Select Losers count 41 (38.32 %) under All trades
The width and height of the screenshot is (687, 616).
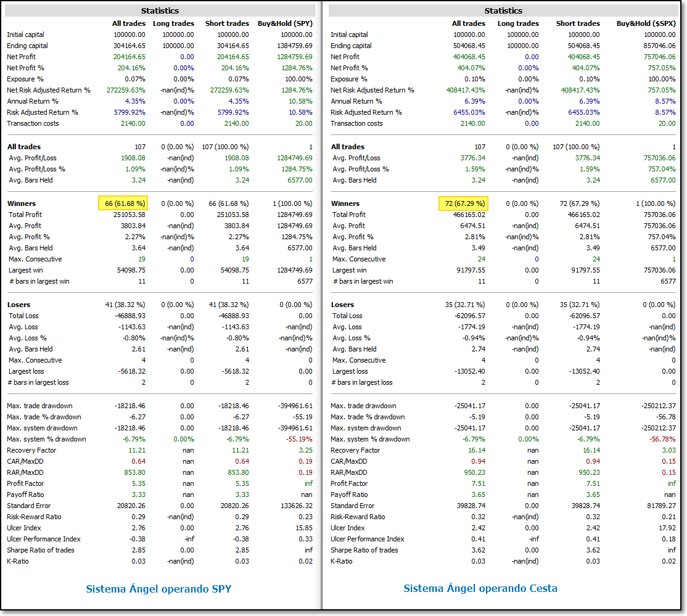tap(125, 305)
